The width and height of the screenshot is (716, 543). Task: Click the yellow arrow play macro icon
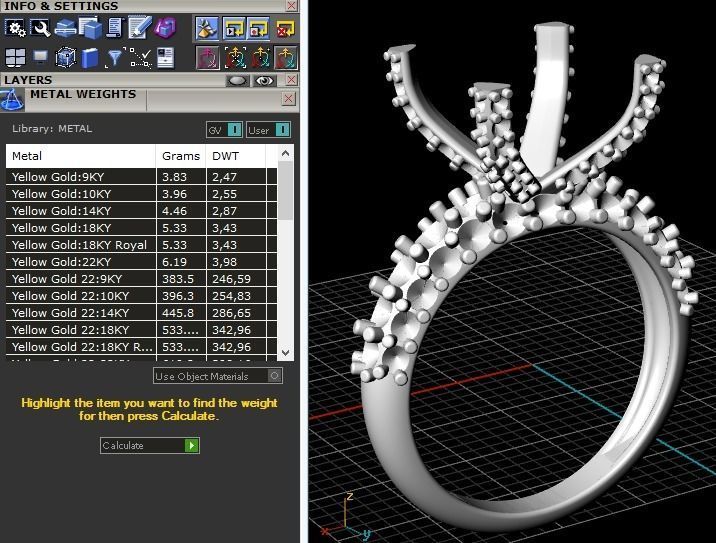coord(234,29)
